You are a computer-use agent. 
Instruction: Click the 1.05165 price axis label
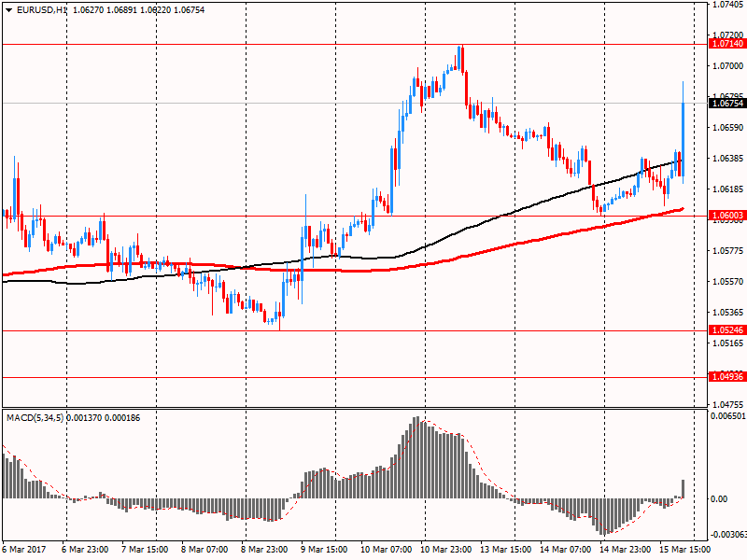click(x=728, y=343)
